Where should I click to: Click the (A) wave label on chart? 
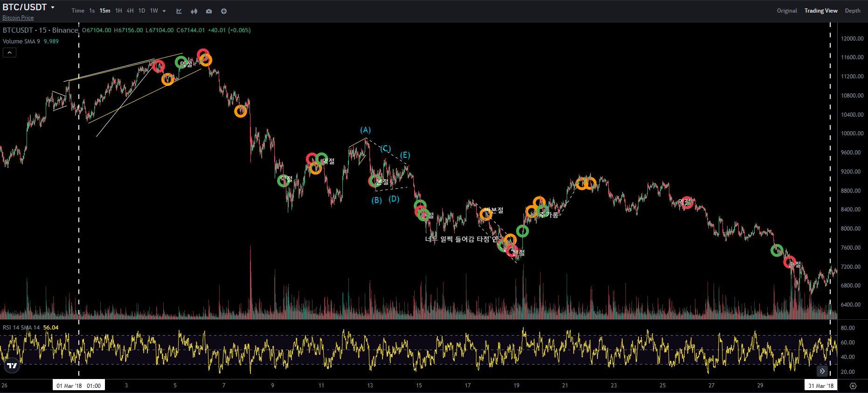pos(365,130)
